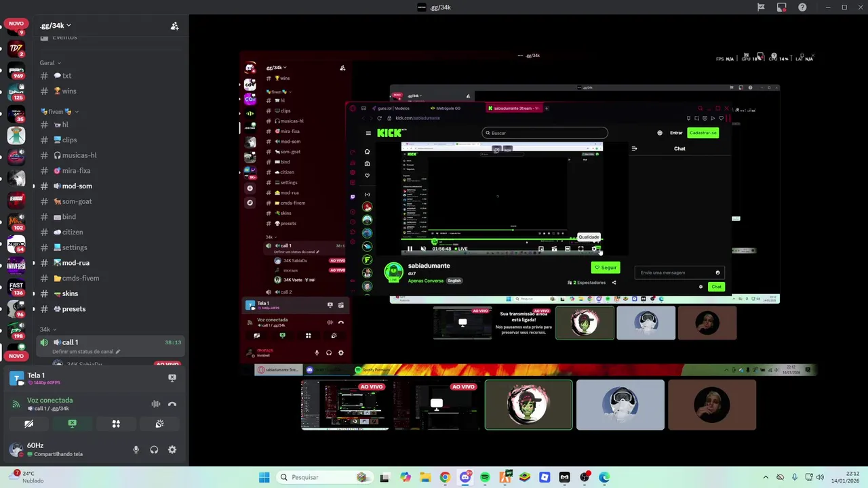868x488 pixels.
Task: Open Google Chrome from the taskbar
Action: pyautogui.click(x=445, y=477)
